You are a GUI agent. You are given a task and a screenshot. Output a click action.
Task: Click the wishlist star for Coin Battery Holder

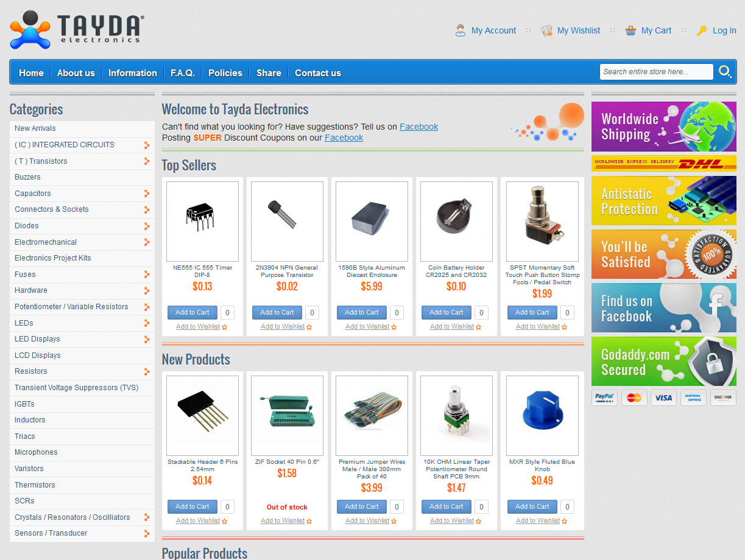479,327
